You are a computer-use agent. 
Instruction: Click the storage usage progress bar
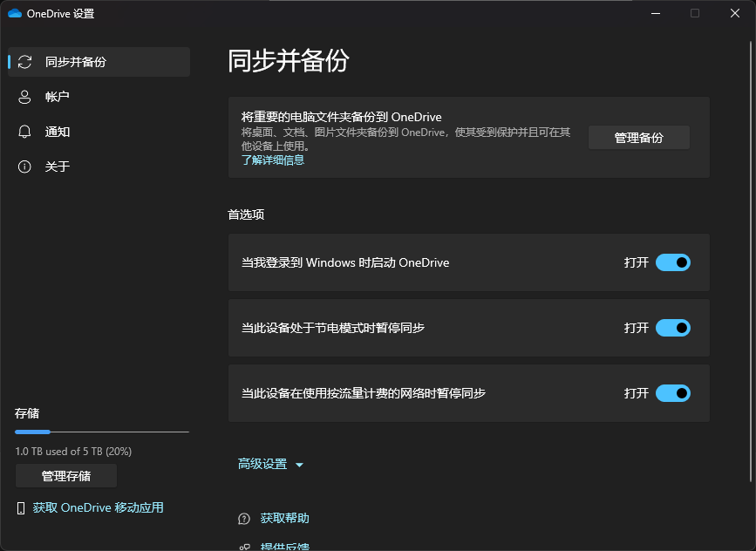(x=102, y=432)
